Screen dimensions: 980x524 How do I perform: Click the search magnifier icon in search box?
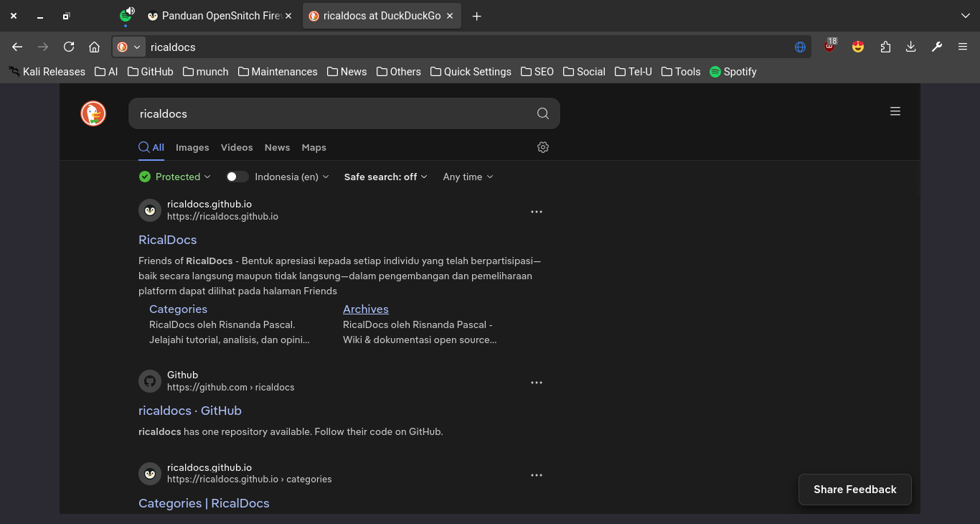[543, 113]
